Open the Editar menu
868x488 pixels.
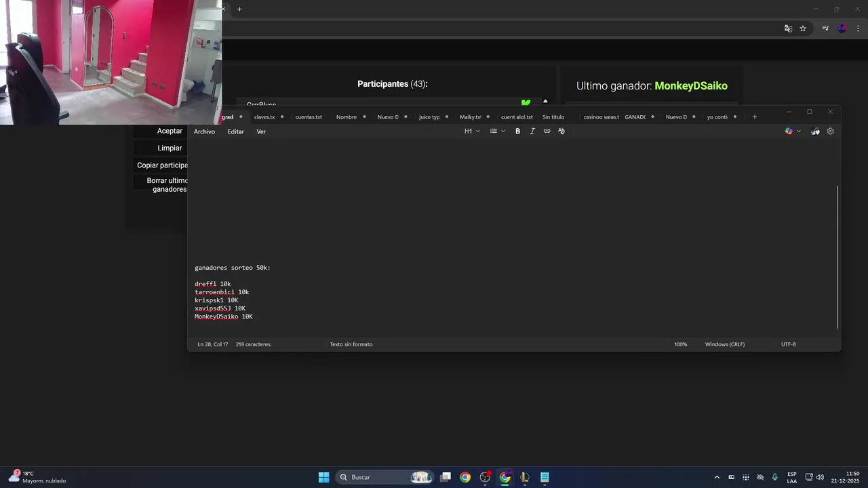coord(235,131)
